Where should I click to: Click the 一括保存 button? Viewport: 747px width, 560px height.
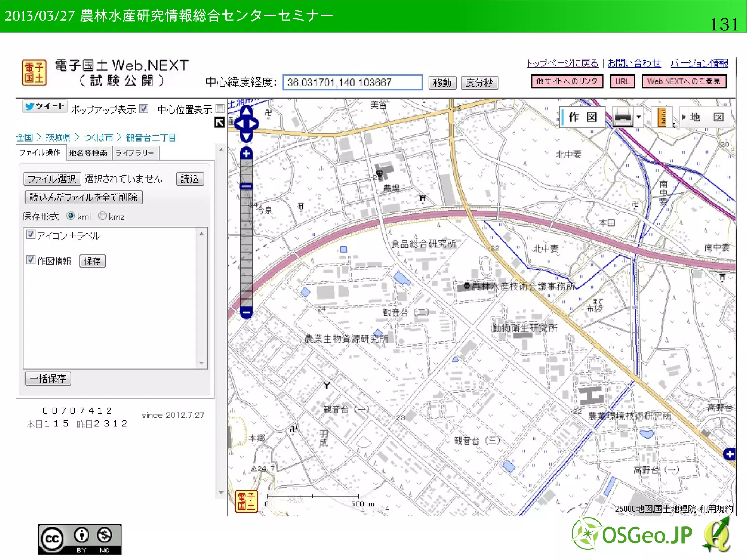tap(48, 379)
